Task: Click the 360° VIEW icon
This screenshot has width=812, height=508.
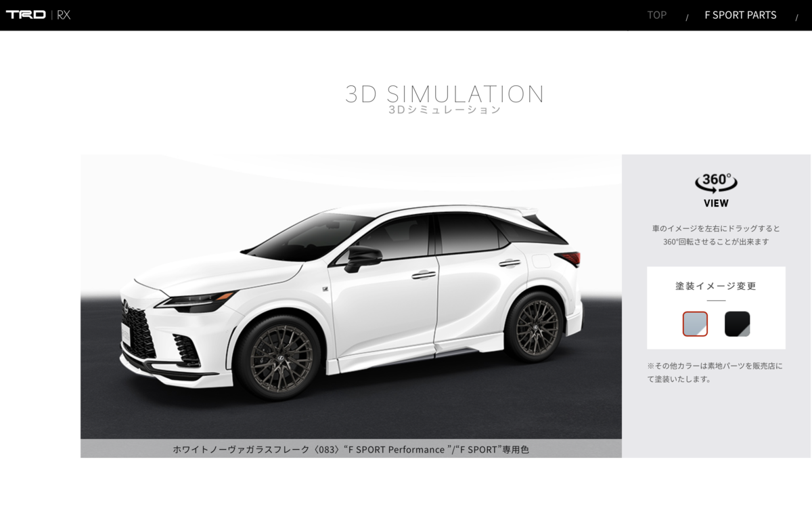Action: [716, 190]
